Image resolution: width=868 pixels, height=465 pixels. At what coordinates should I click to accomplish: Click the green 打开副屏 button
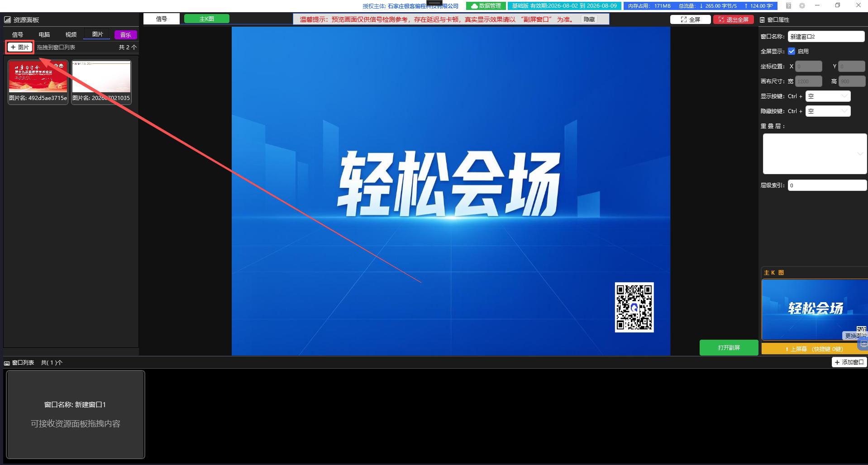729,348
